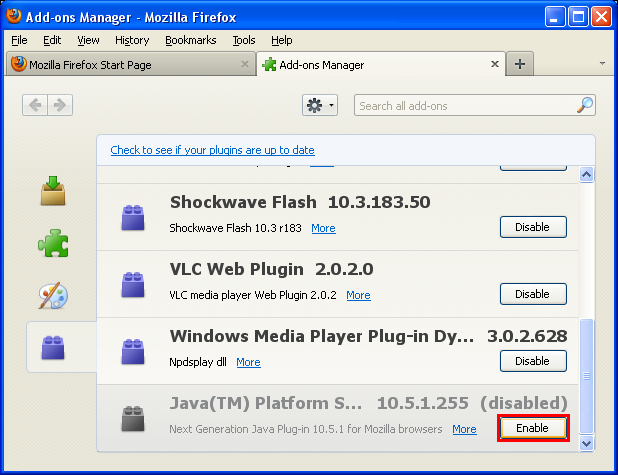Click the plugin list scrollbar thumb
The height and width of the screenshot is (475, 618).
pyautogui.click(x=586, y=376)
